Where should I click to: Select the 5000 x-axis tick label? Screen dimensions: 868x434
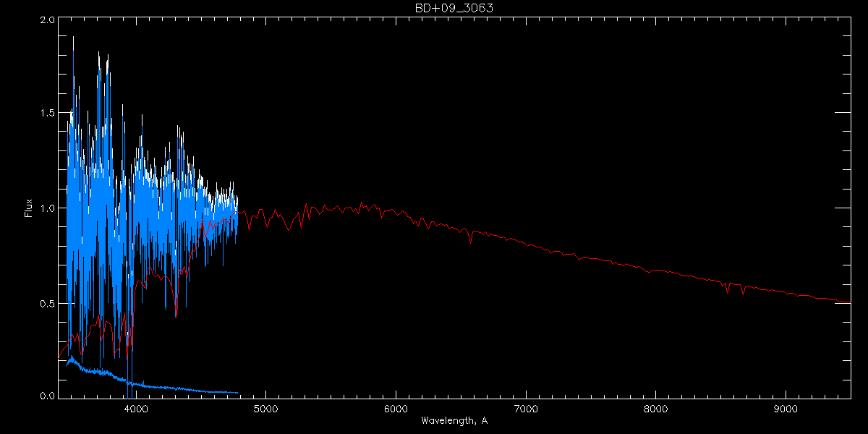click(x=265, y=407)
